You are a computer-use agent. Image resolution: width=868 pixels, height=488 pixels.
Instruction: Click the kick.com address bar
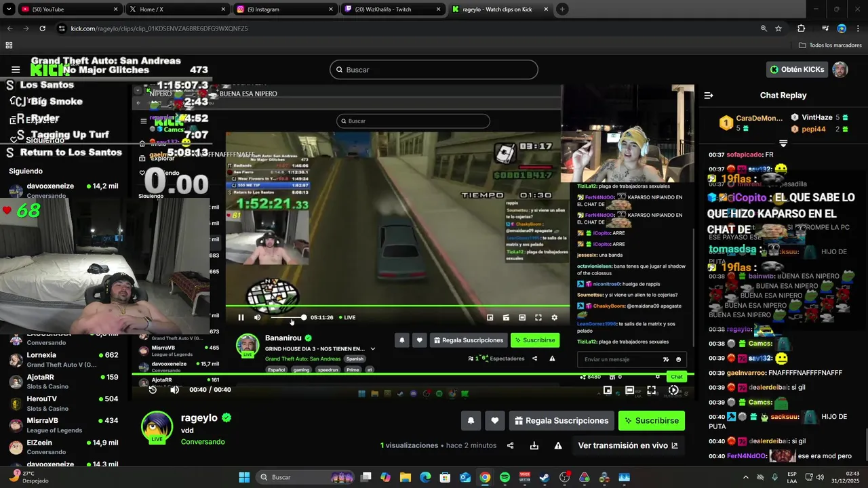(x=407, y=28)
